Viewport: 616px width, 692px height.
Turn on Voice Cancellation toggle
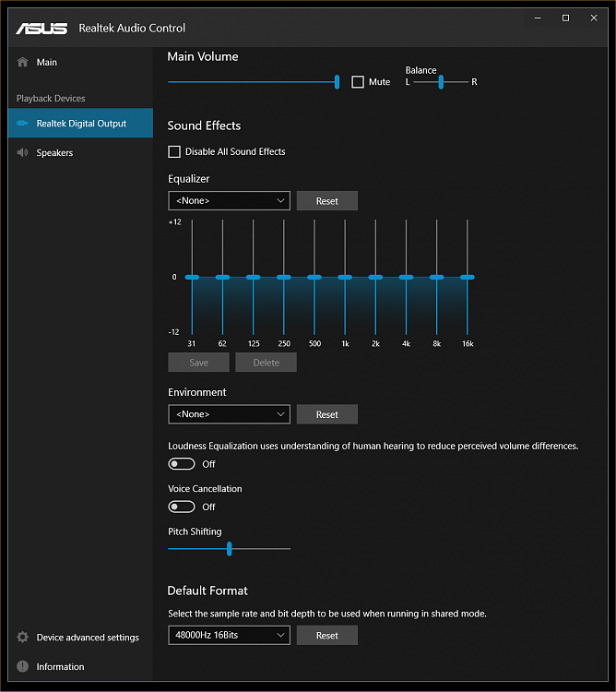click(x=182, y=507)
